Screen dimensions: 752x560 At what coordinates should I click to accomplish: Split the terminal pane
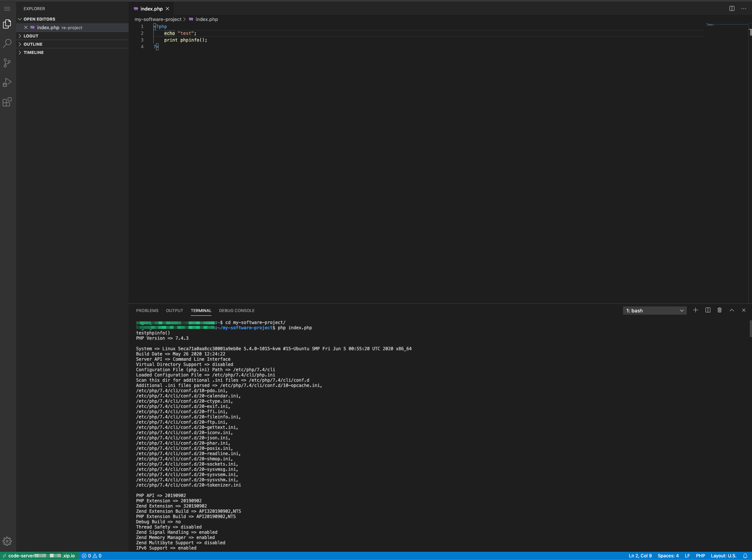click(x=708, y=310)
